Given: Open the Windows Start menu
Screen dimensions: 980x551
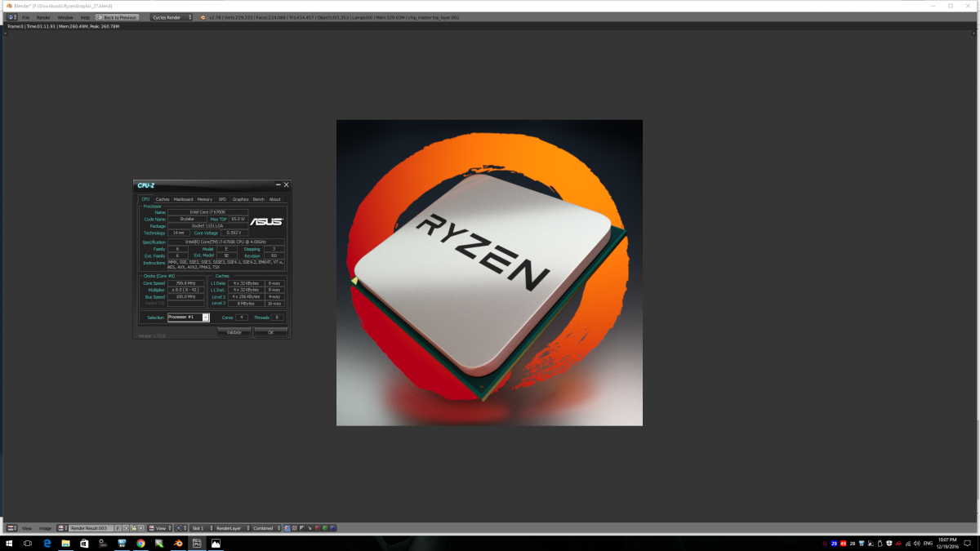Looking at the screenshot, I should [x=9, y=543].
